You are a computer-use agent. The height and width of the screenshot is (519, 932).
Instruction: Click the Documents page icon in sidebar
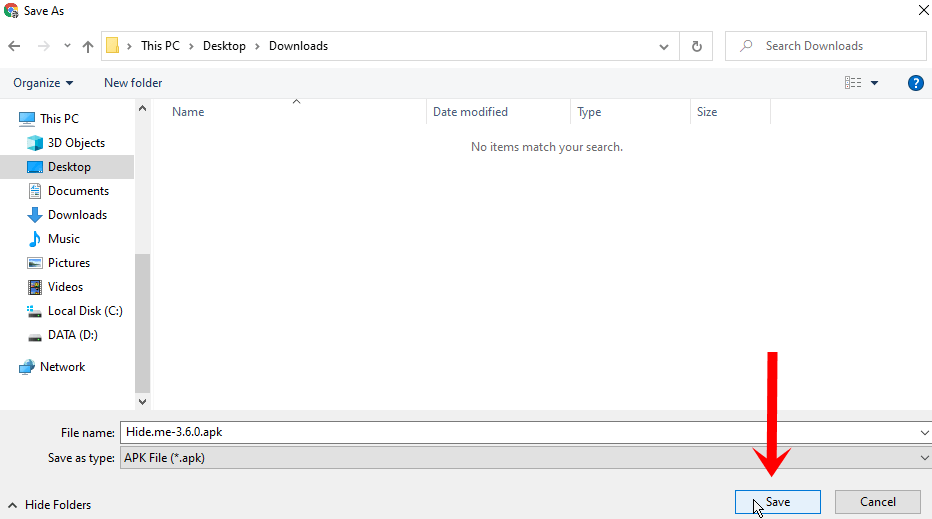coord(35,191)
